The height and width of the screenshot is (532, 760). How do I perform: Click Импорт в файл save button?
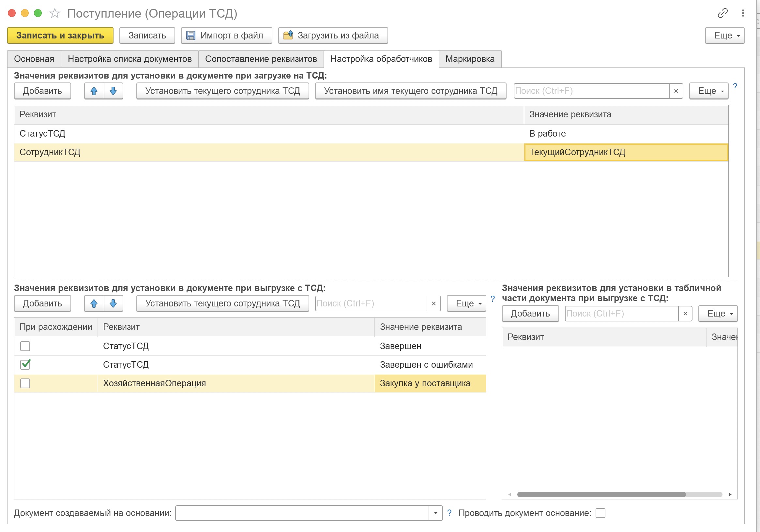click(x=226, y=36)
